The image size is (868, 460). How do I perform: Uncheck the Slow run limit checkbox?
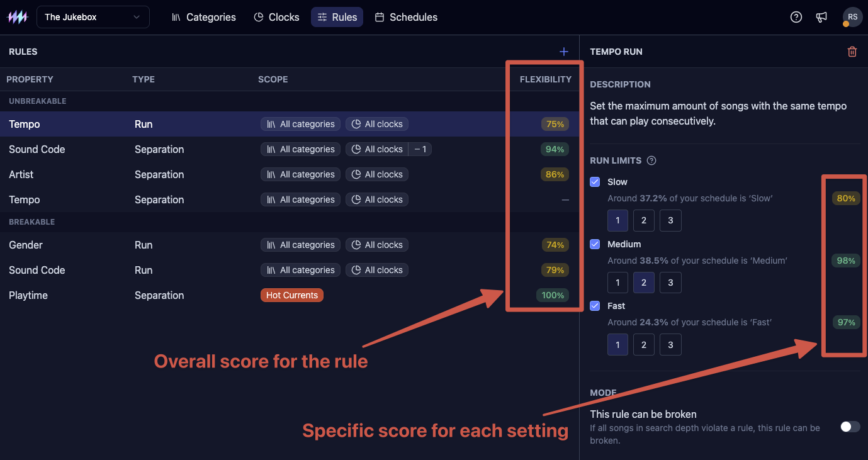pyautogui.click(x=595, y=182)
